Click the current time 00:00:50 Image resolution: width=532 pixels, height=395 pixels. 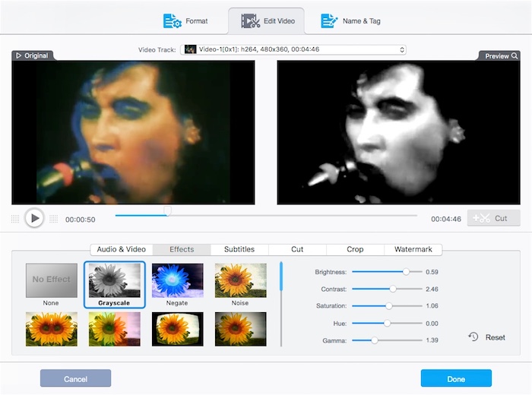[81, 220]
